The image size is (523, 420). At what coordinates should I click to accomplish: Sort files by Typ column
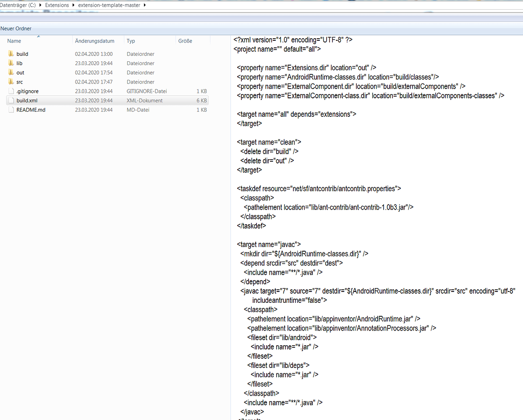(x=131, y=41)
